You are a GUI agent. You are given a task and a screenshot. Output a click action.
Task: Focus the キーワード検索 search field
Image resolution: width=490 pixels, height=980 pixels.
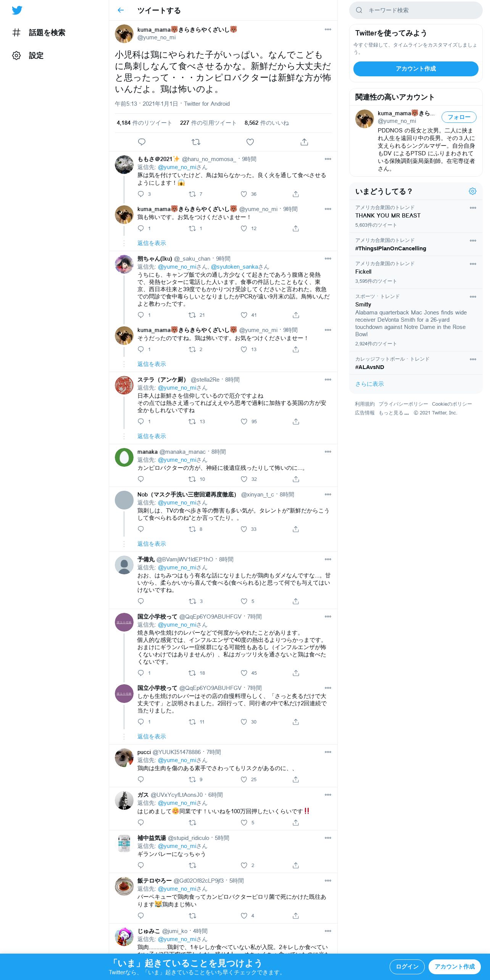[416, 10]
